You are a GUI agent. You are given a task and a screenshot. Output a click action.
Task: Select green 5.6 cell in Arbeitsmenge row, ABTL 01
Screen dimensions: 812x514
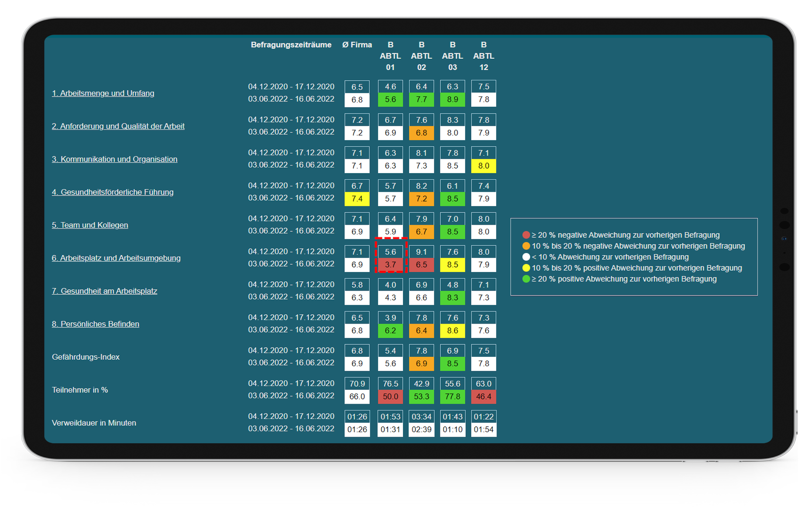[x=390, y=100]
